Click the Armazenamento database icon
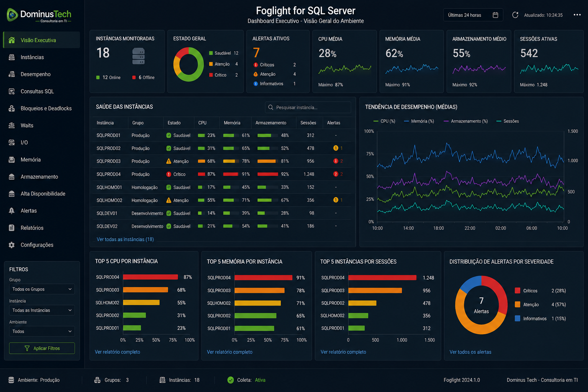The height and width of the screenshot is (392, 588). (12, 176)
